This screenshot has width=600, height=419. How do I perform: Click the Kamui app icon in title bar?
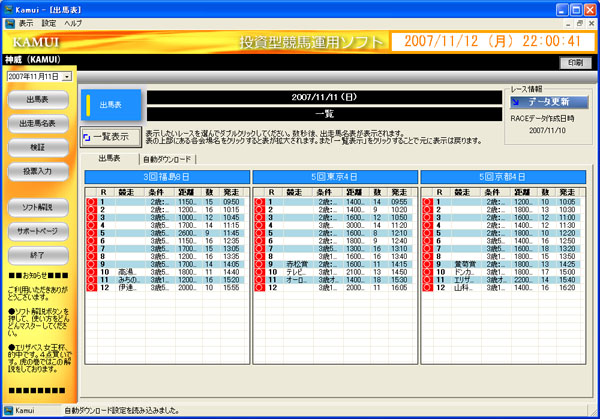point(10,8)
